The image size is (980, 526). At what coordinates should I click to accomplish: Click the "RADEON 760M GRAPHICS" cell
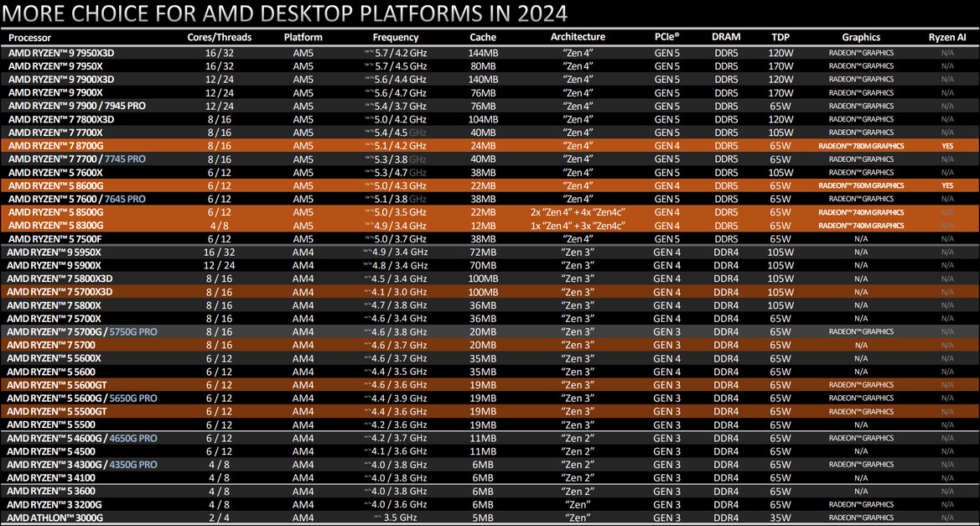pos(861,185)
